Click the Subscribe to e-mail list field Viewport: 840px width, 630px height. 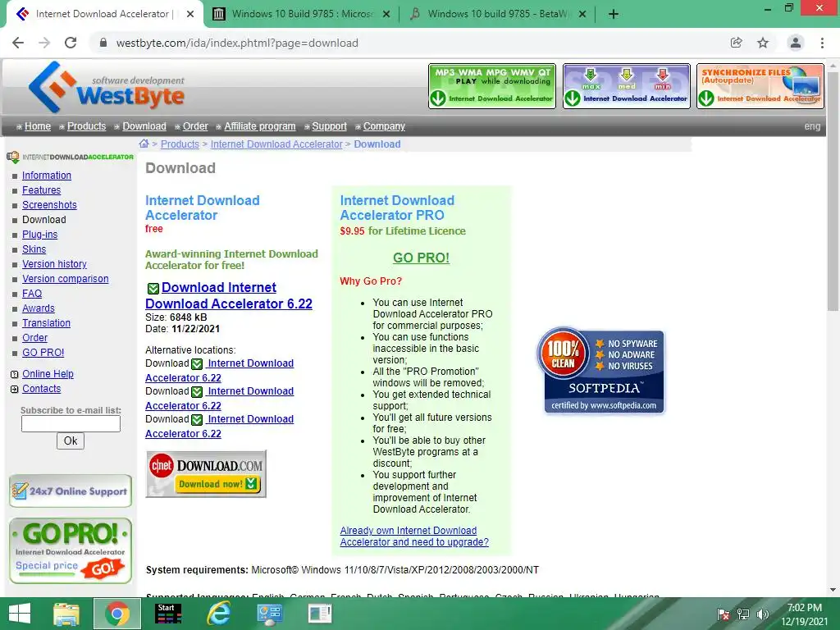(x=71, y=424)
